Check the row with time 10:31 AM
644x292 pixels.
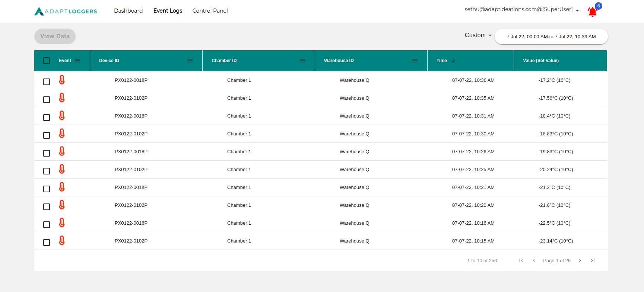tap(47, 118)
